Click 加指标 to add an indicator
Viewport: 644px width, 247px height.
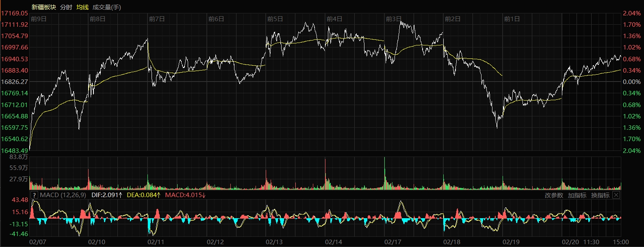click(577, 195)
